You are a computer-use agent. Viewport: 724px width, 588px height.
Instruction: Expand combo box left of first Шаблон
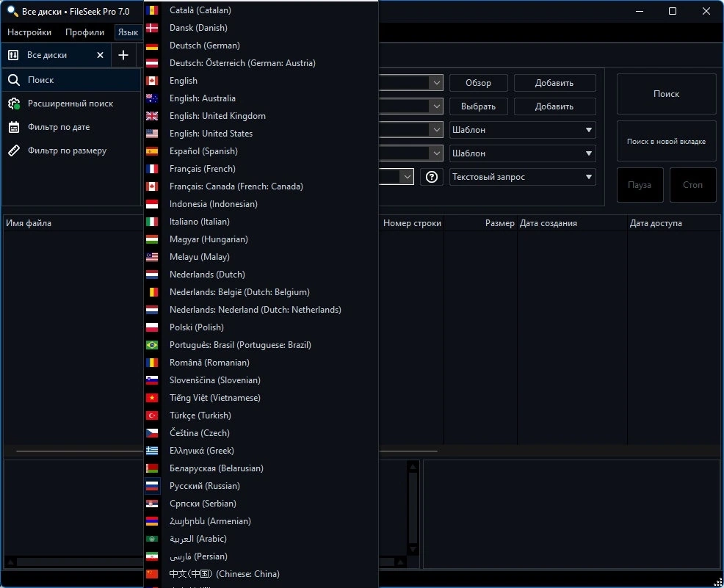pos(436,130)
